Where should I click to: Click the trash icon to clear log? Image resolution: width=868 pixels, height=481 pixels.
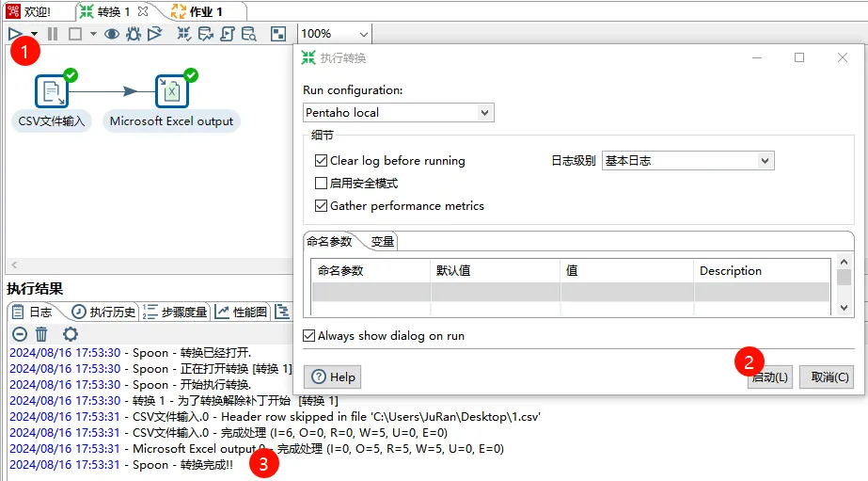pos(41,334)
